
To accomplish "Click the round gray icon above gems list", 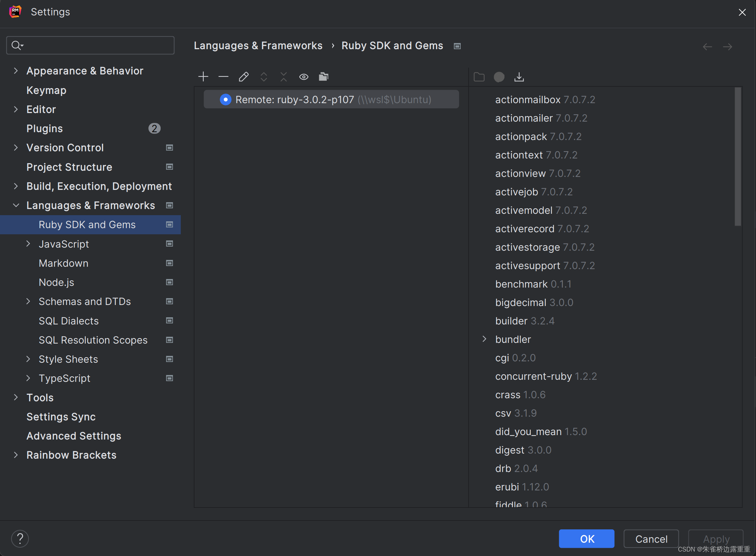I will coord(499,77).
